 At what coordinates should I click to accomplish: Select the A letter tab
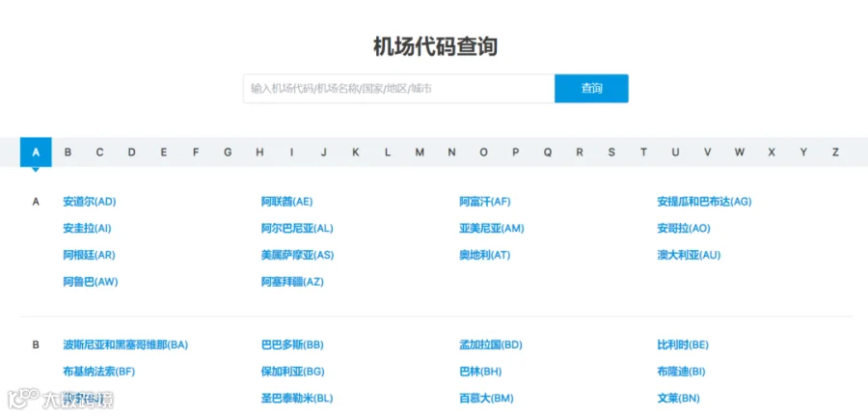pos(36,153)
